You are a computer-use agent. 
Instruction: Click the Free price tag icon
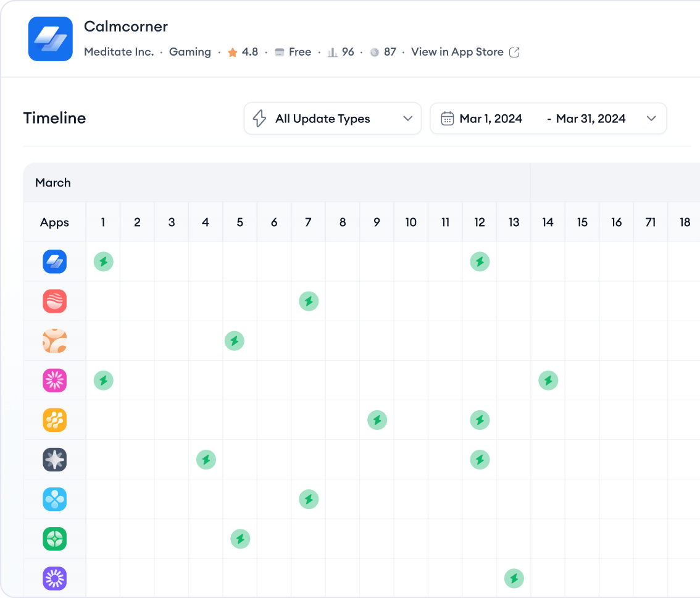click(280, 53)
